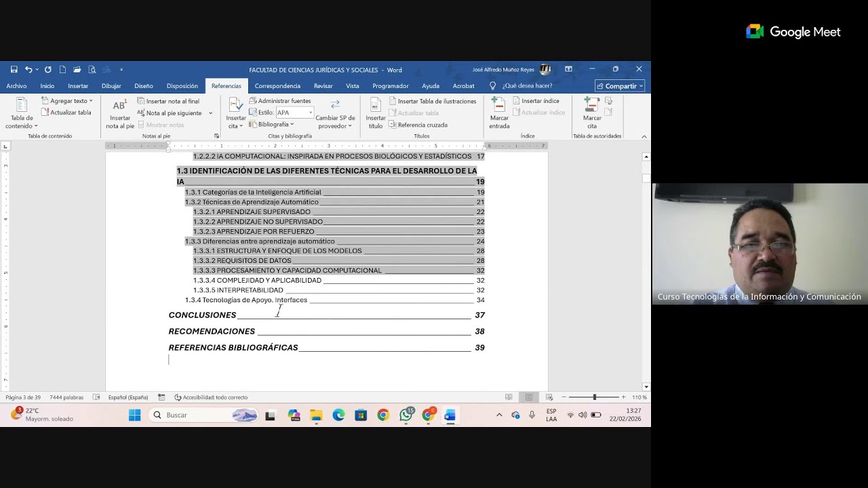Open Customize Quick Access Toolbar arrow
868x488 pixels.
(x=121, y=69)
